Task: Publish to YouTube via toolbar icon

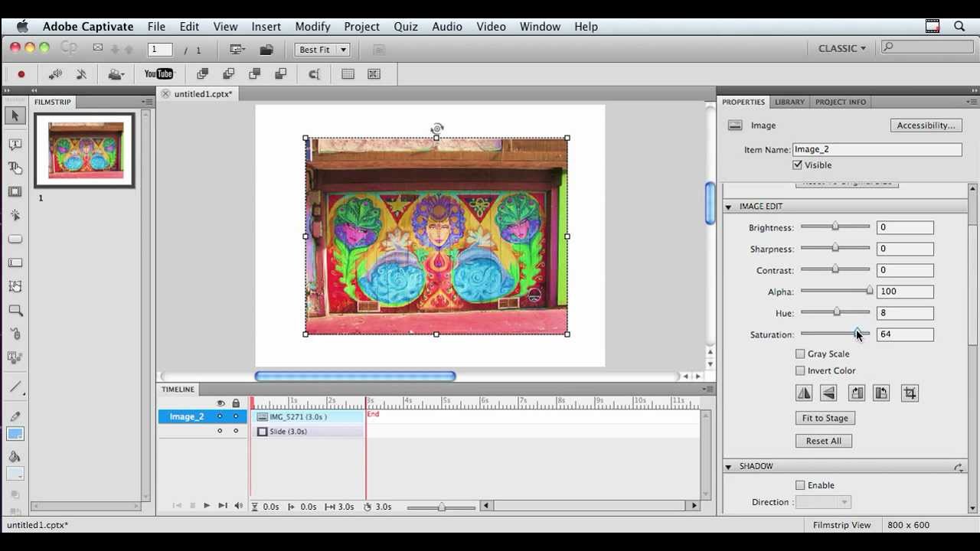Action: pos(158,74)
